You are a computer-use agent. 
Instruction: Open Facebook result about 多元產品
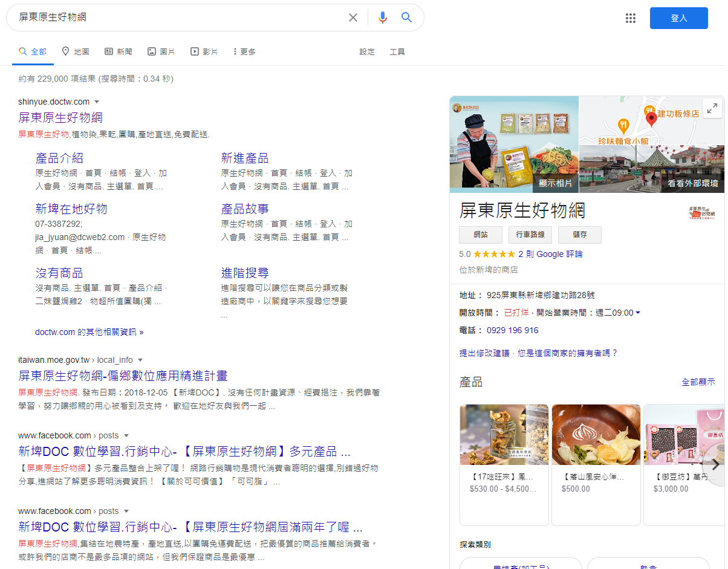[184, 451]
